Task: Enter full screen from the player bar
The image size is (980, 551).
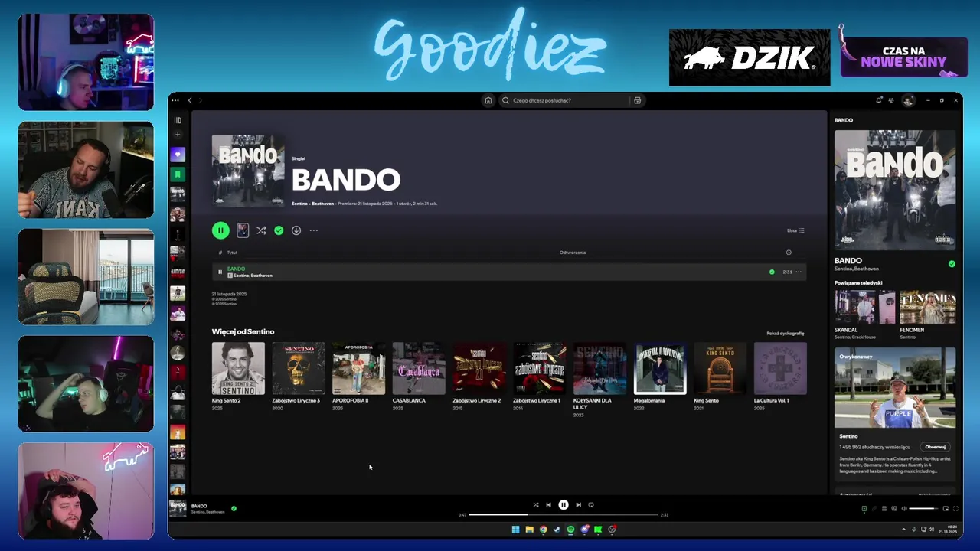Action: point(955,508)
